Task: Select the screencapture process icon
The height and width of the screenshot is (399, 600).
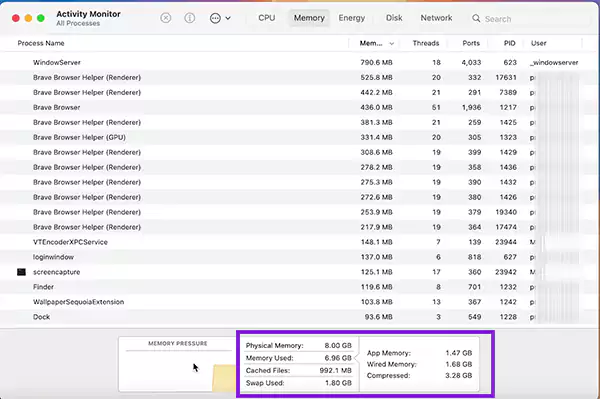Action: click(21, 272)
